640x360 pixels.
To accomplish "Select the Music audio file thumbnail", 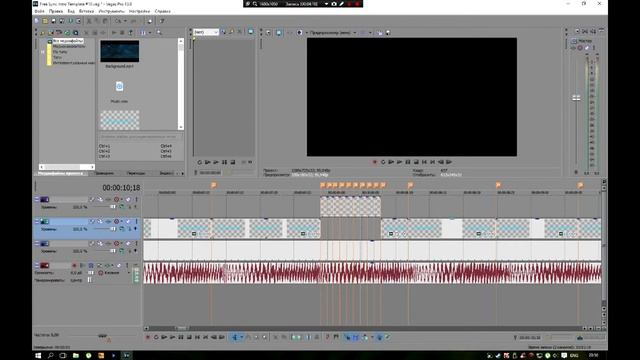I will pos(119,86).
